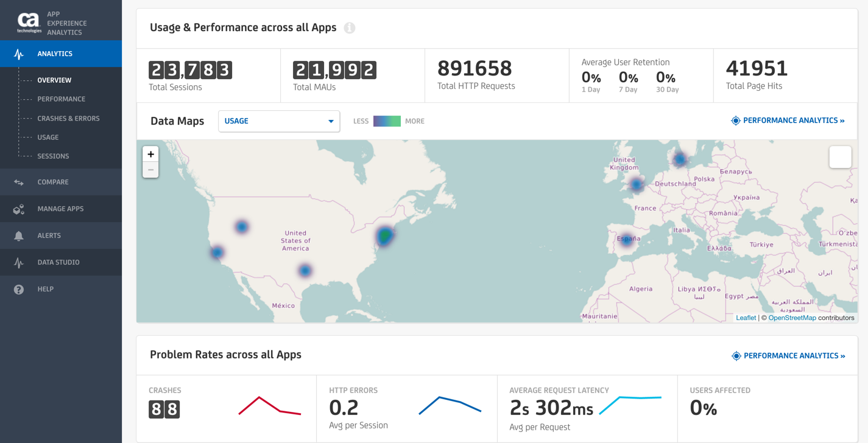
Task: Click the Help question mark icon
Action: pos(19,290)
